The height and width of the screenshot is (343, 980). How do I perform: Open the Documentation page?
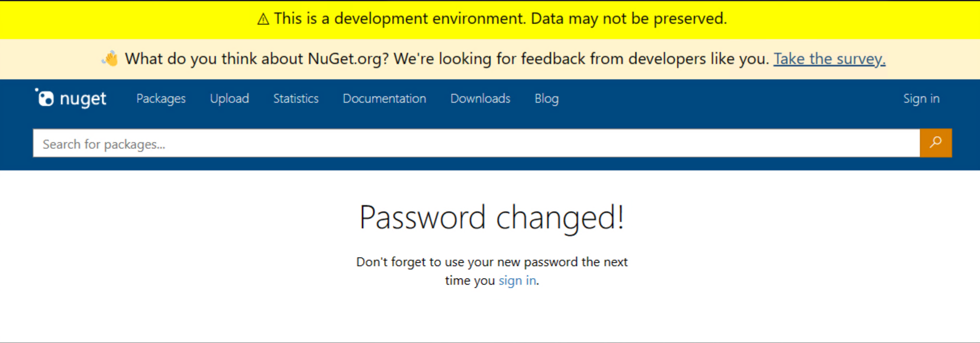[384, 98]
